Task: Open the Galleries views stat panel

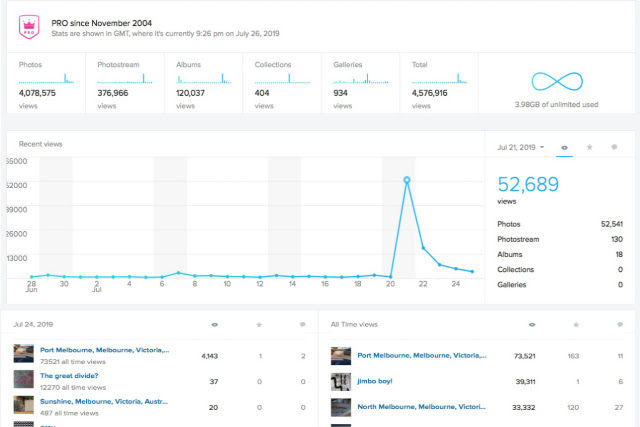Action: [360, 83]
